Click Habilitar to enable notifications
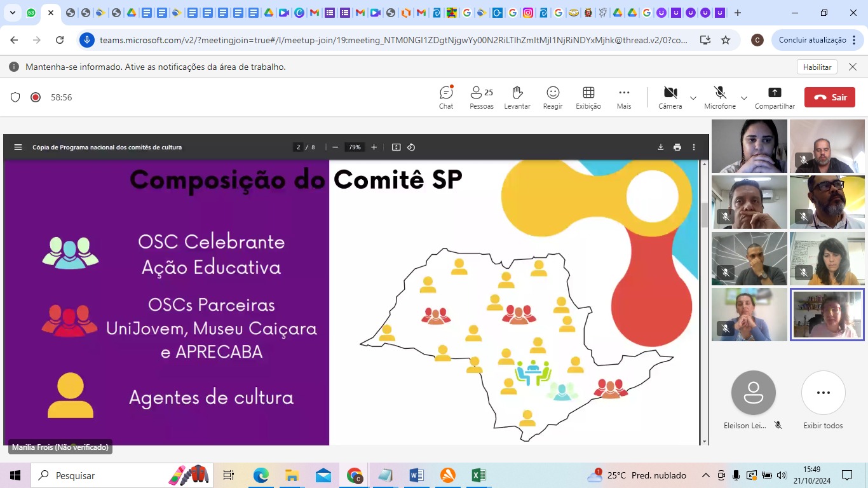 coord(817,67)
